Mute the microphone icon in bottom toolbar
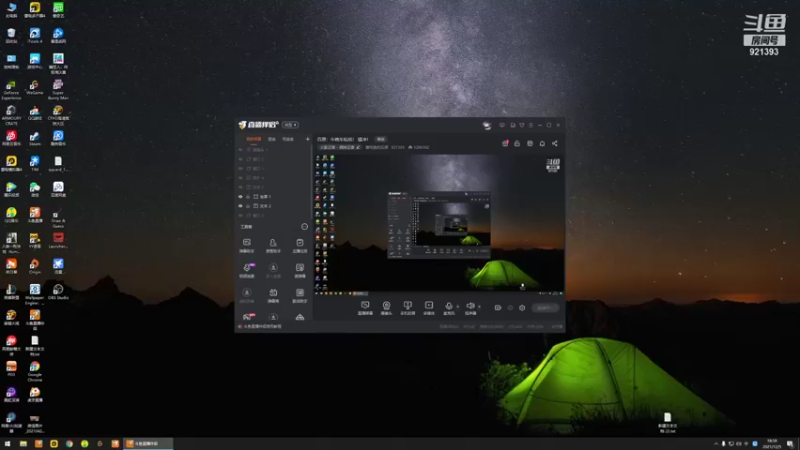The image size is (800, 450). coord(448,308)
